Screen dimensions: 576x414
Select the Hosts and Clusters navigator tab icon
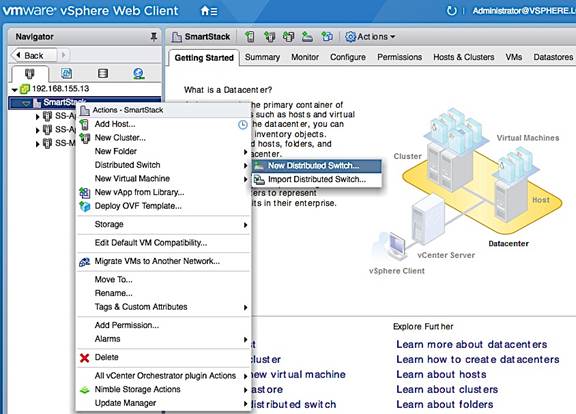29,73
